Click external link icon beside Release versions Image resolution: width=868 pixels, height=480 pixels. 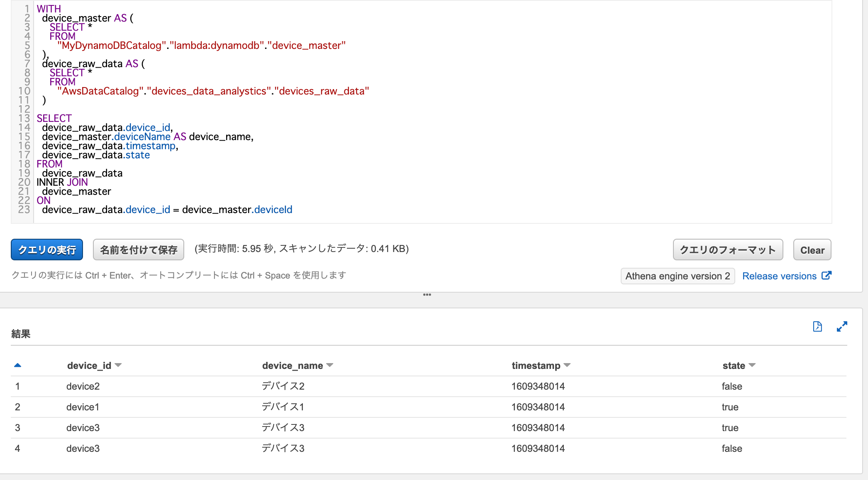pyautogui.click(x=826, y=276)
